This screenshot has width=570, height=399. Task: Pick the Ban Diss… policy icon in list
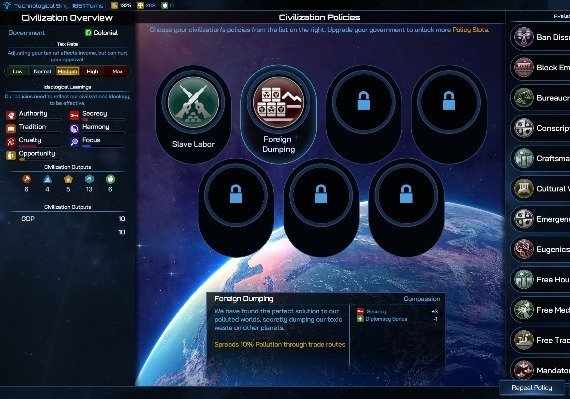point(523,37)
